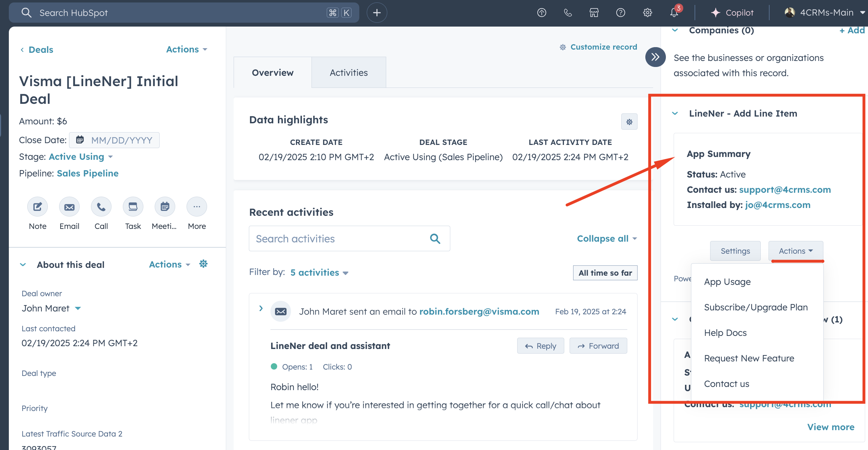Expand the email activity chevron

tap(261, 308)
